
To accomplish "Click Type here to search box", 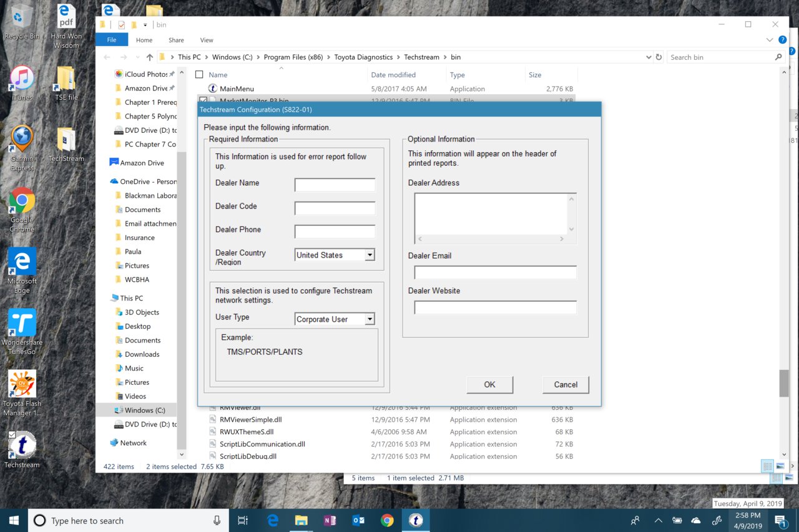I will (x=128, y=520).
